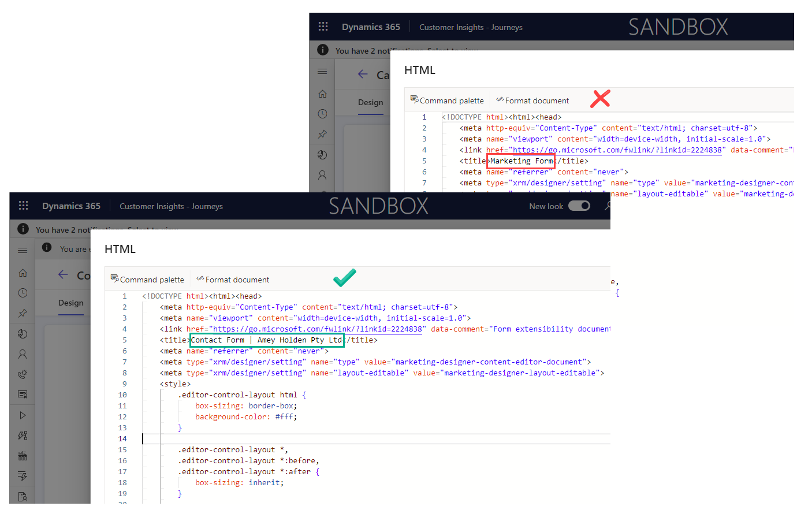Open the journey flow lightning icon
This screenshot has height=521, width=812.
pyautogui.click(x=23, y=435)
